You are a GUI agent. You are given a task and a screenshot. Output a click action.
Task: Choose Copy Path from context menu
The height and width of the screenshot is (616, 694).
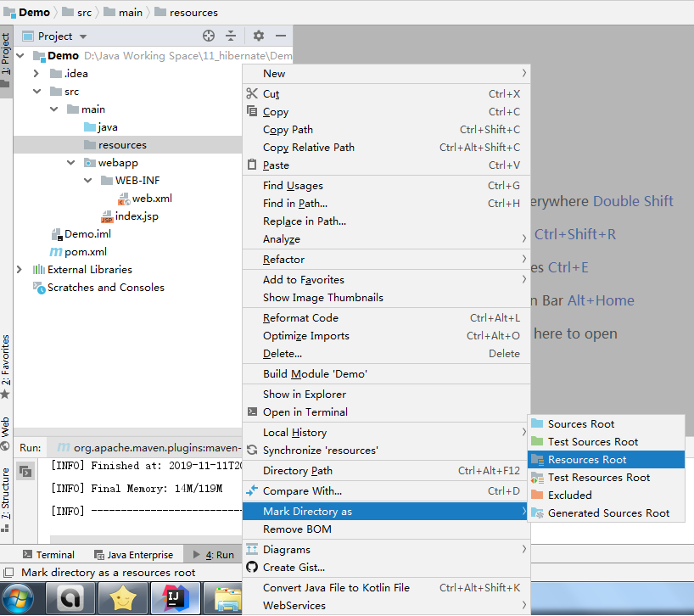pyautogui.click(x=386, y=130)
